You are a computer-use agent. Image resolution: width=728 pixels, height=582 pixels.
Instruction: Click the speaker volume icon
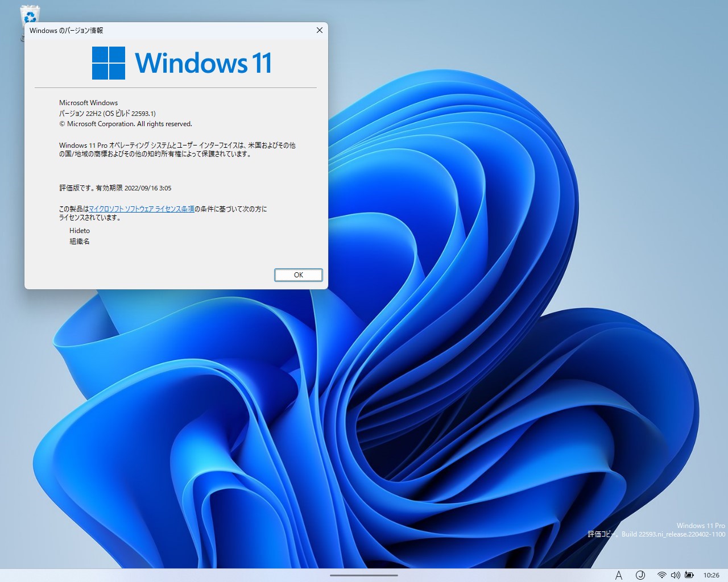pyautogui.click(x=675, y=575)
